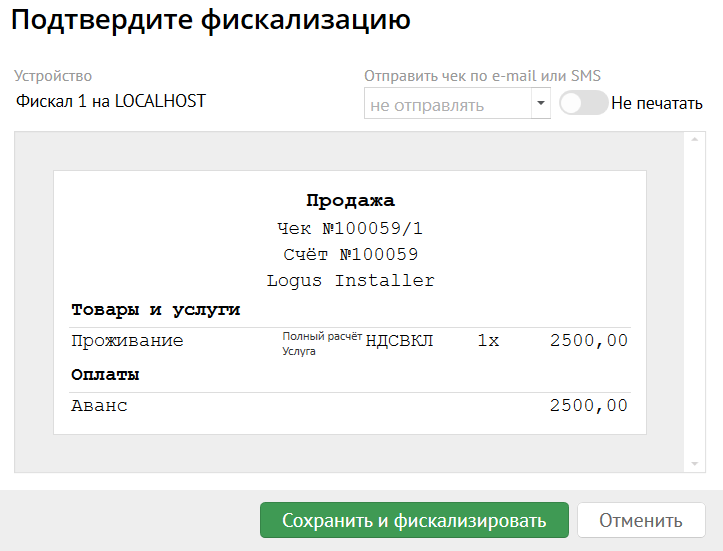Image resolution: width=723 pixels, height=551 pixels.
Task: Click the "Продажа" receipt heading
Action: click(x=350, y=201)
